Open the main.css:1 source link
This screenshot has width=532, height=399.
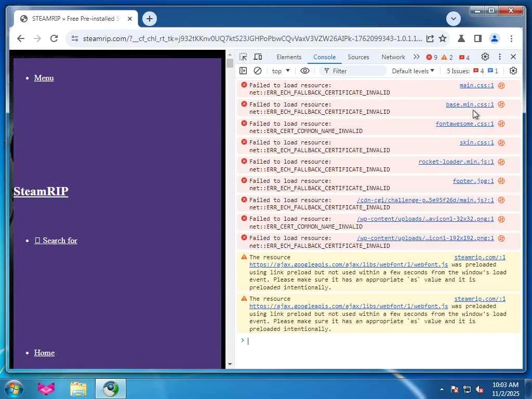click(477, 85)
